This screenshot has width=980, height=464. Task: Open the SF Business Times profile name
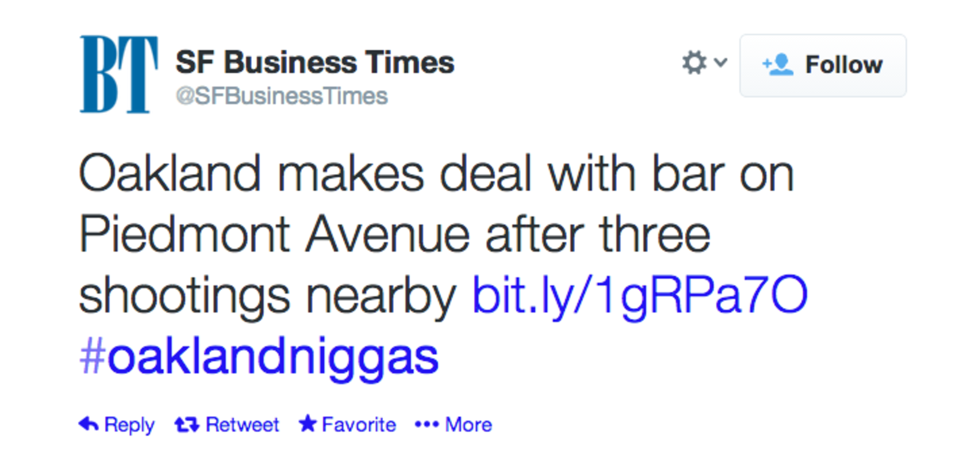315,63
